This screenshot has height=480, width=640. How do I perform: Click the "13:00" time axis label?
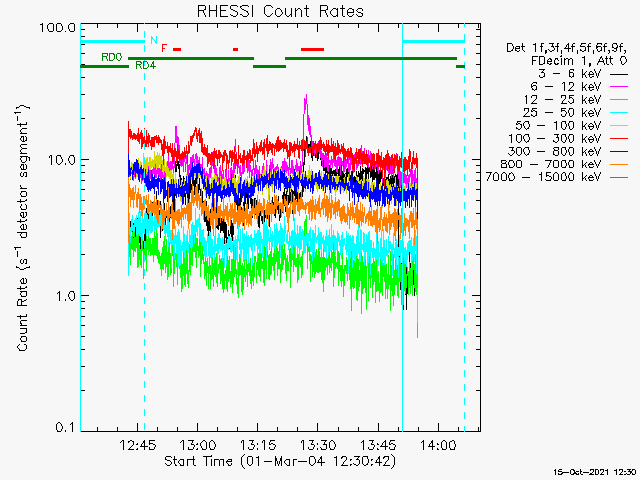(198, 445)
